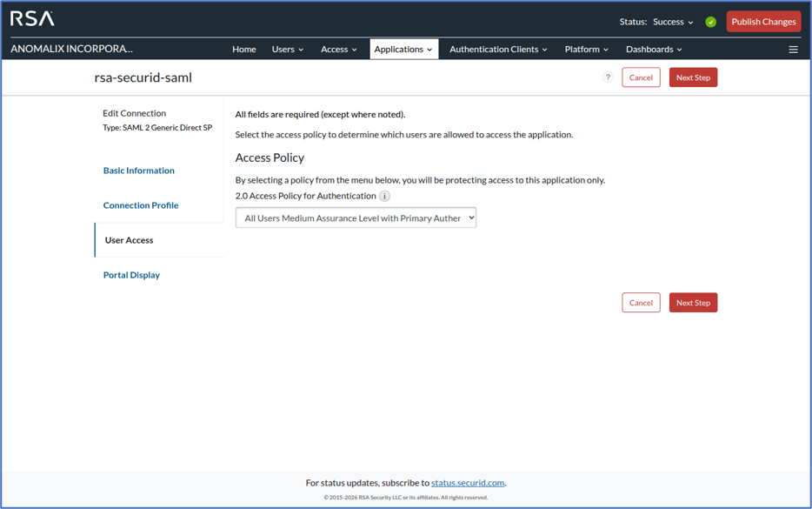Click the Type: SAML 2 Generic Direct SP text
Screen dimensions: 812x509
click(157, 128)
